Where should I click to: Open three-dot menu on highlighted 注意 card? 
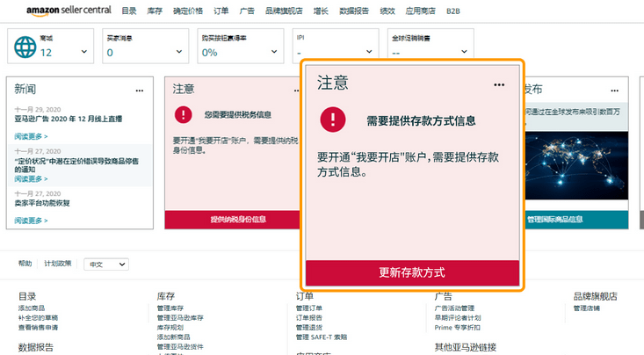click(x=499, y=84)
